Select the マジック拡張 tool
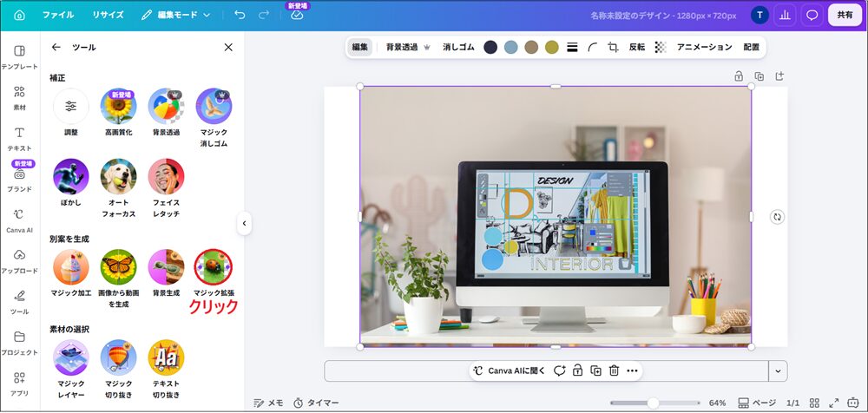This screenshot has width=868, height=413. (214, 267)
